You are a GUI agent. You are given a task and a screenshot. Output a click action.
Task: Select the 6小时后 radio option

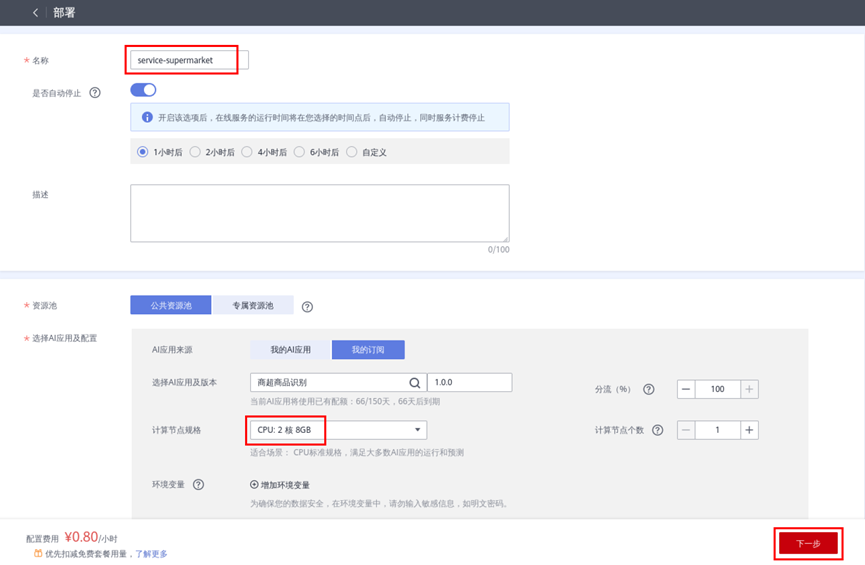299,152
